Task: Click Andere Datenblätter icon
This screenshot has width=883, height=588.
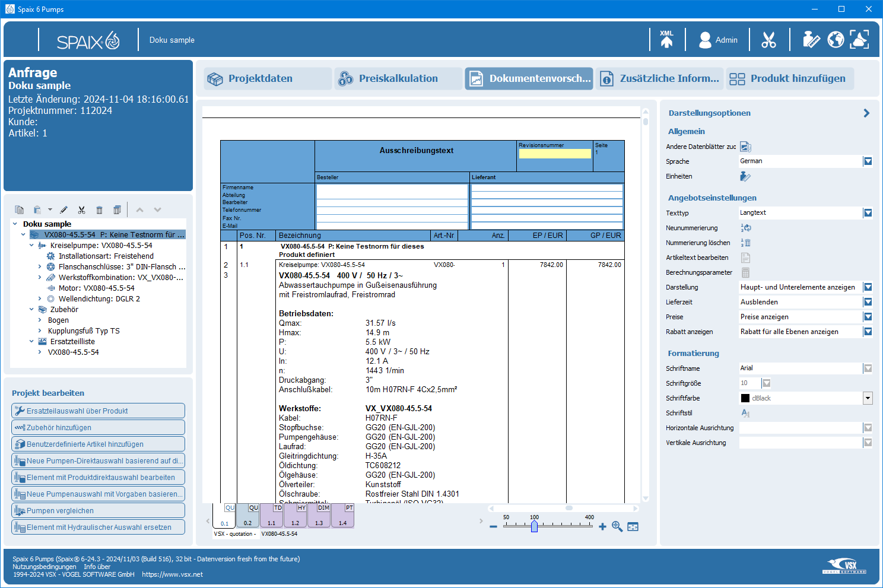Action: (745, 147)
